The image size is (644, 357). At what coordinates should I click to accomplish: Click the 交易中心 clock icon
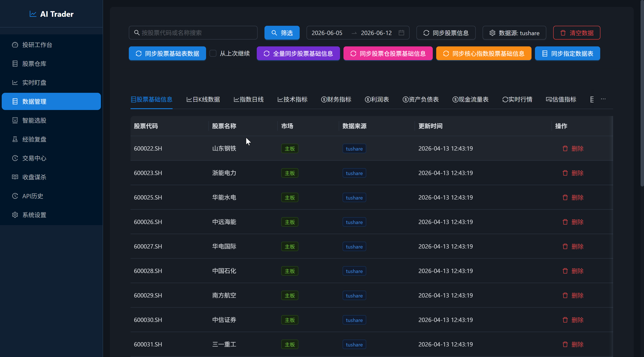pos(15,158)
